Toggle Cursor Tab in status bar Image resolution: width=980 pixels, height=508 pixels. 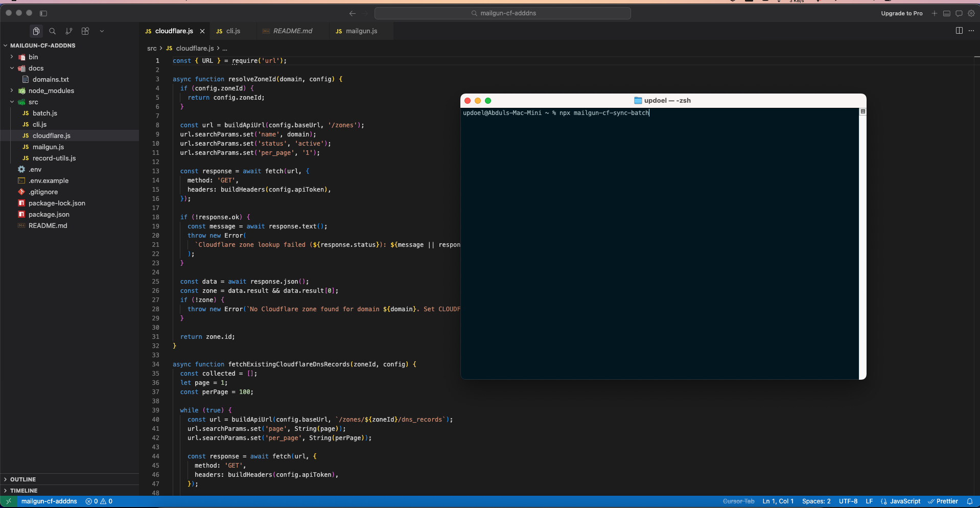(x=738, y=501)
